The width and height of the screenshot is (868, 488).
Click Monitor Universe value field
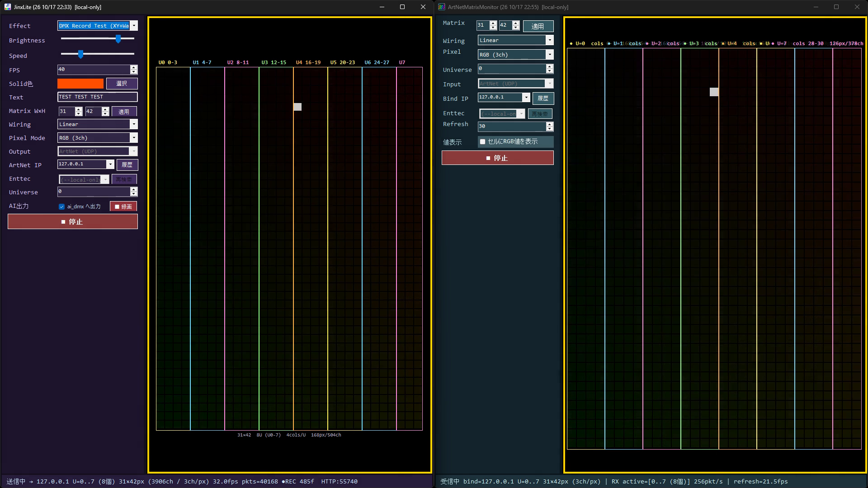(512, 69)
